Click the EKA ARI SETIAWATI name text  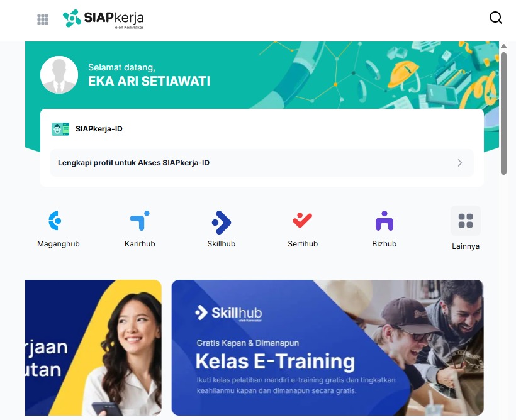149,81
